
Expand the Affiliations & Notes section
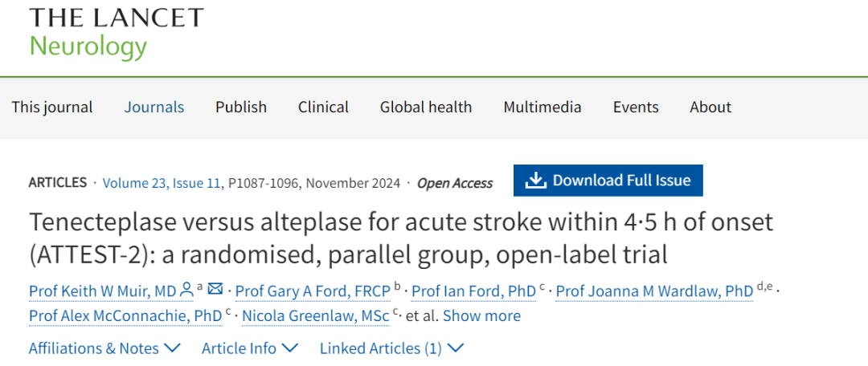104,348
